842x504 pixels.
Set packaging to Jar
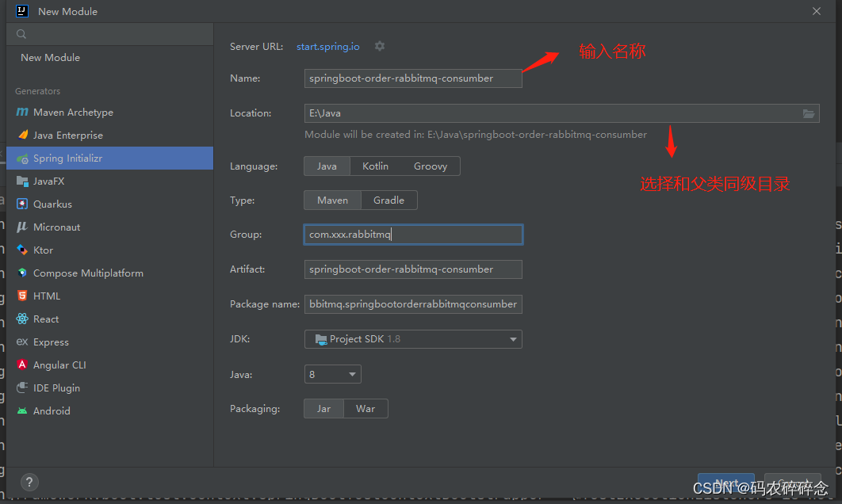[x=323, y=408]
